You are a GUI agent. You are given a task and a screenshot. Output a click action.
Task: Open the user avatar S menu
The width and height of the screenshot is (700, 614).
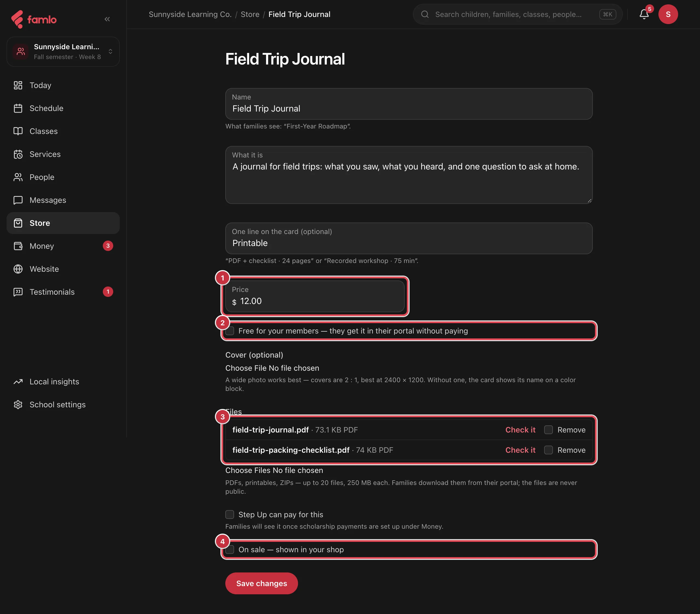(668, 14)
